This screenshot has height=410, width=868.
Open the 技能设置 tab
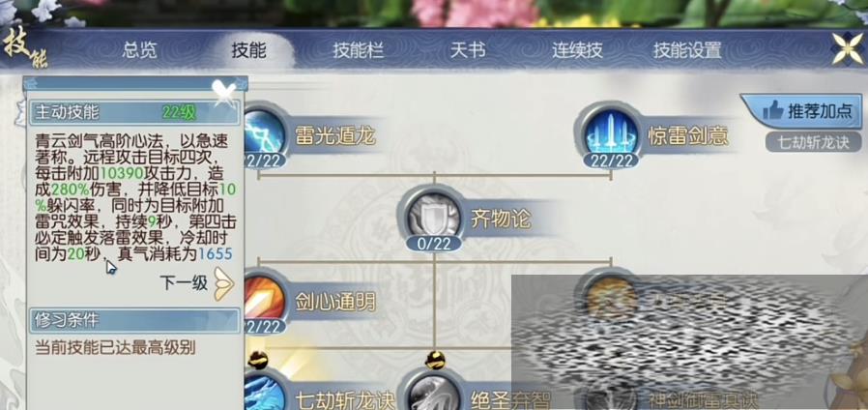[687, 50]
